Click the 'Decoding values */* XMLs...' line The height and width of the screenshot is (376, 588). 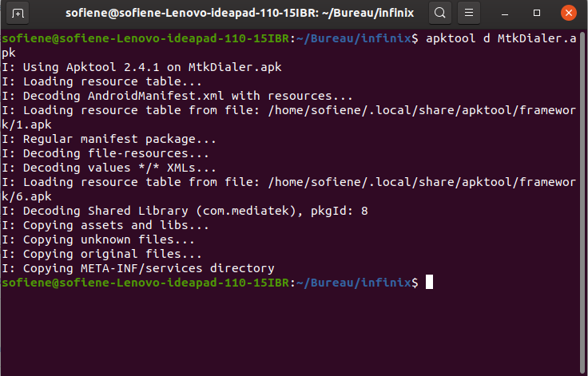(109, 168)
